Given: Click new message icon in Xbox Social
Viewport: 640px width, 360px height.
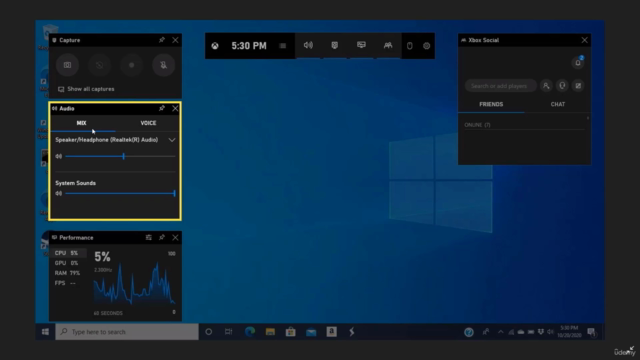Looking at the screenshot, I should pyautogui.click(x=578, y=86).
